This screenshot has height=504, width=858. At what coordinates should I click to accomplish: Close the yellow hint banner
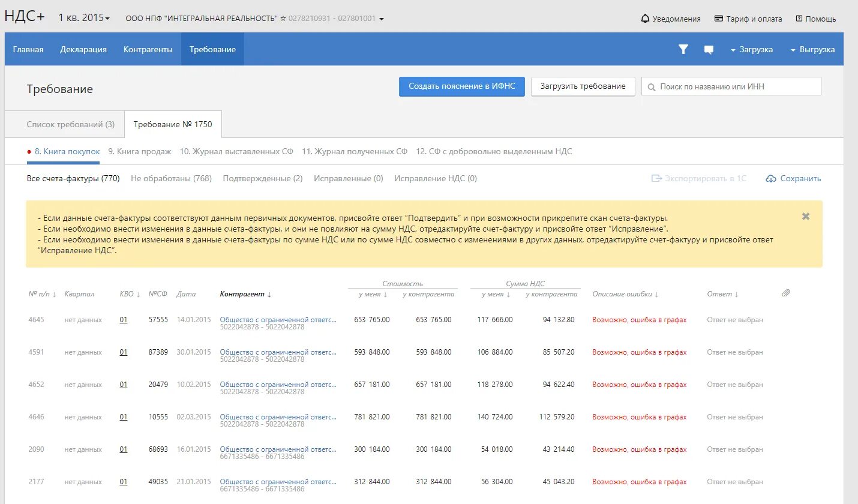(806, 217)
